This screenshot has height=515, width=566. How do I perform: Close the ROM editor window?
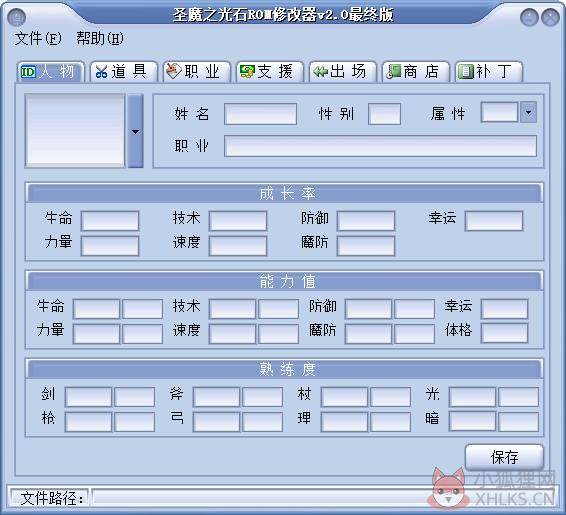click(550, 17)
